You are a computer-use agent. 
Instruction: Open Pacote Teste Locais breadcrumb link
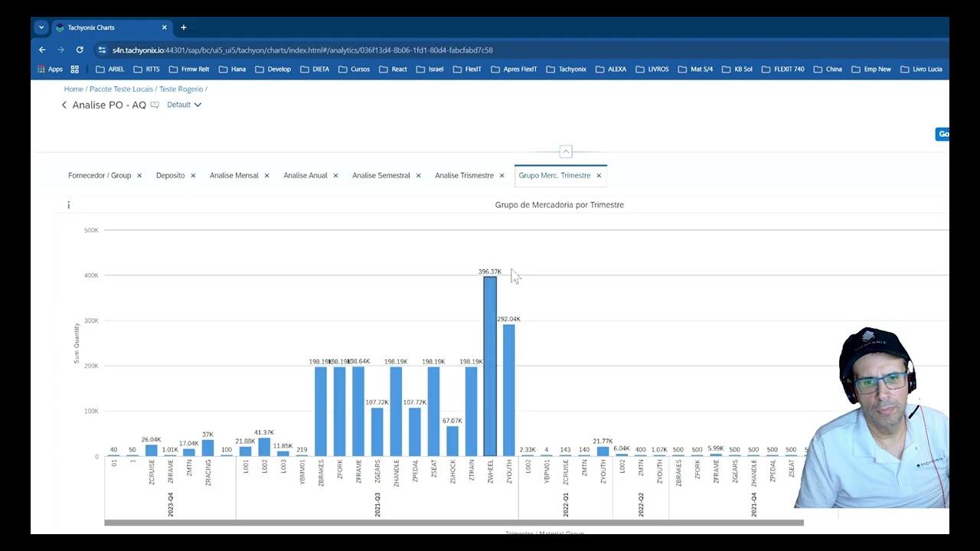click(x=121, y=89)
